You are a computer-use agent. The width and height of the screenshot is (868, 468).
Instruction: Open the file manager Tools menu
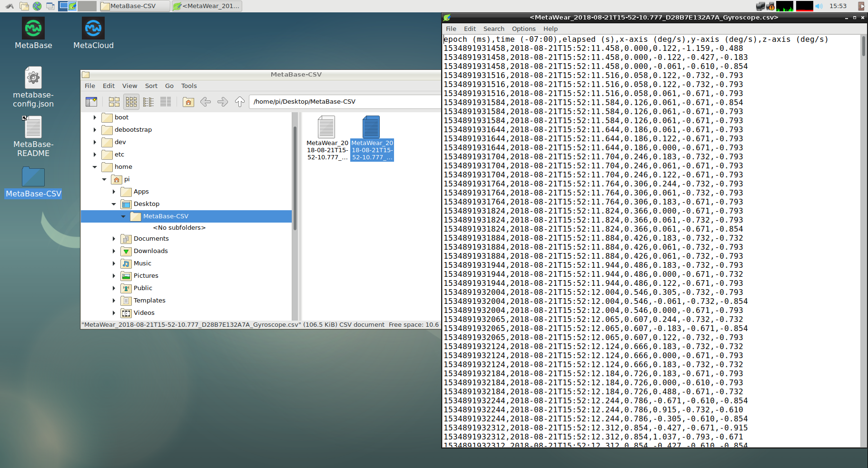(189, 86)
